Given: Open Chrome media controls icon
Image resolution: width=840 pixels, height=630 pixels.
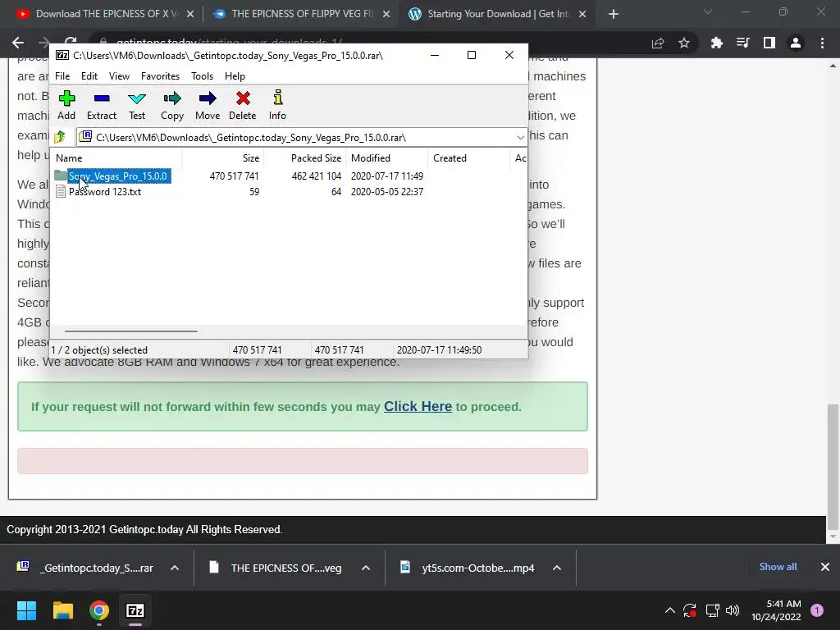Looking at the screenshot, I should 742,43.
